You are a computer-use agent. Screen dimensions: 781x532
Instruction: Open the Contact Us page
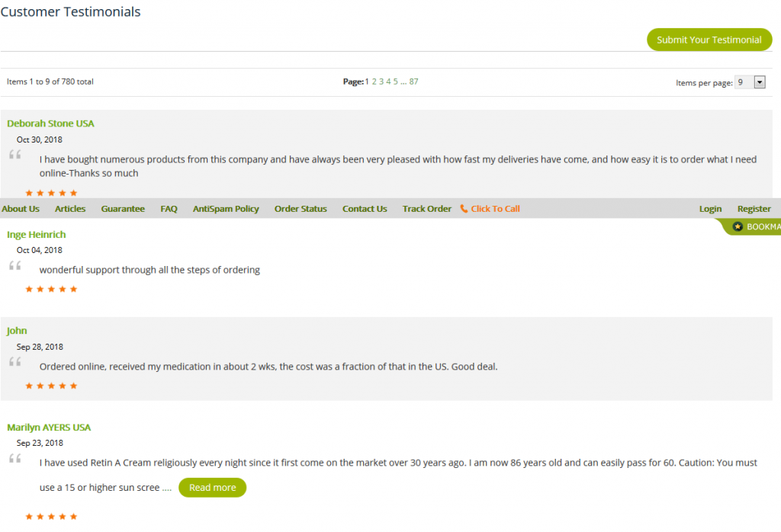pyautogui.click(x=365, y=209)
